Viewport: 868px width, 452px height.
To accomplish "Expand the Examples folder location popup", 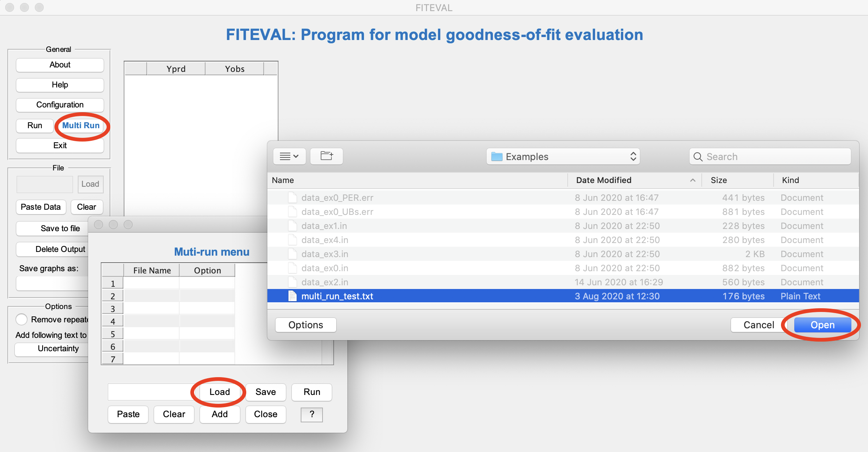I will pos(563,157).
